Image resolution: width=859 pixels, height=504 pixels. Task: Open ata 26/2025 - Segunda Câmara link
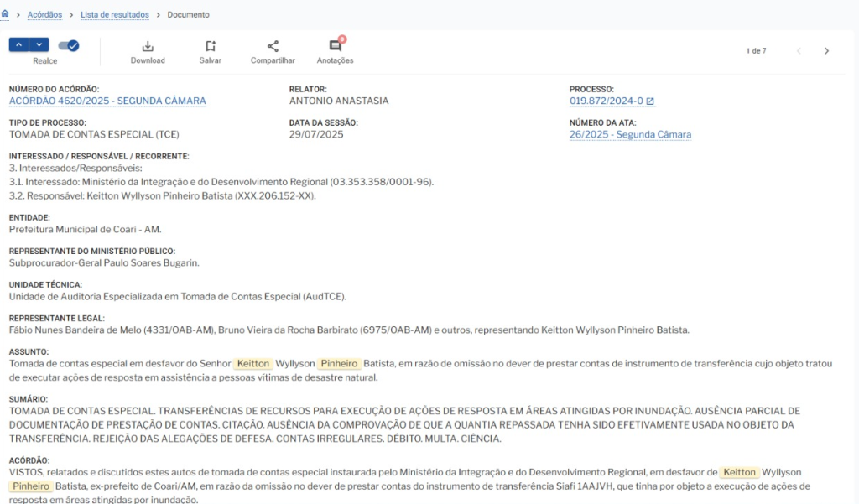pos(630,134)
